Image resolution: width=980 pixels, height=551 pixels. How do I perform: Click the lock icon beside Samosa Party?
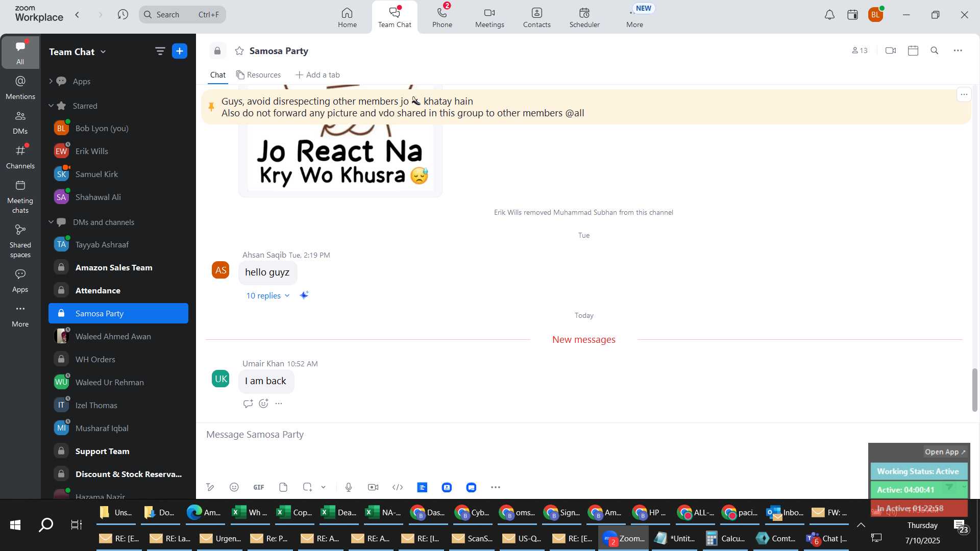click(x=217, y=51)
